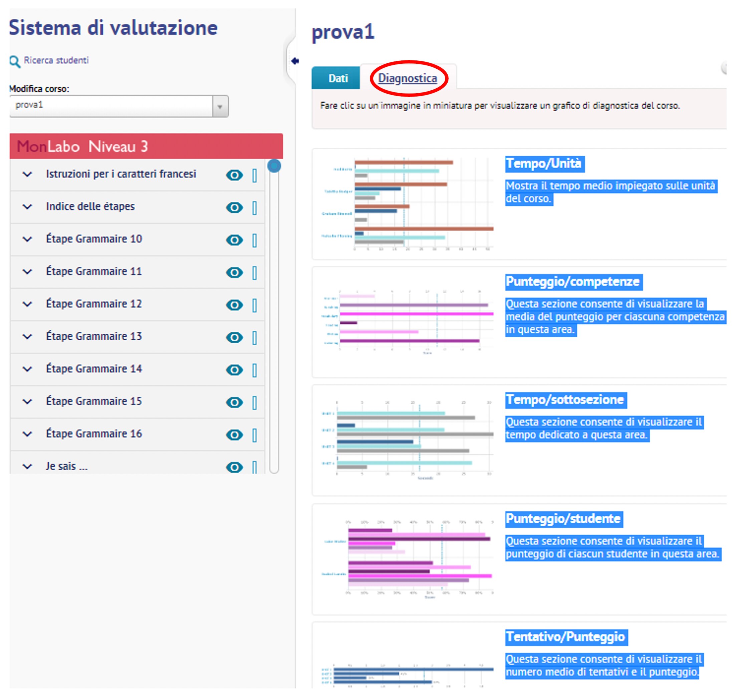Click the unit list scrollbar handle

(274, 166)
